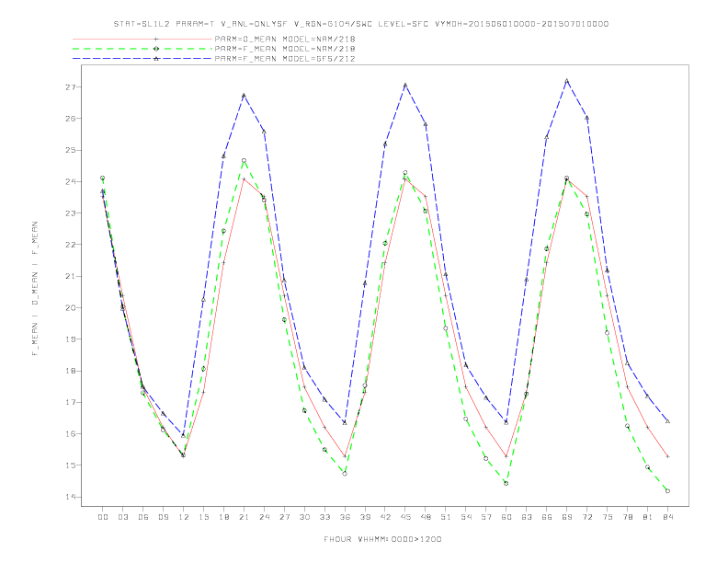Click x-axis tick label 21
The image size is (728, 563).
[244, 517]
